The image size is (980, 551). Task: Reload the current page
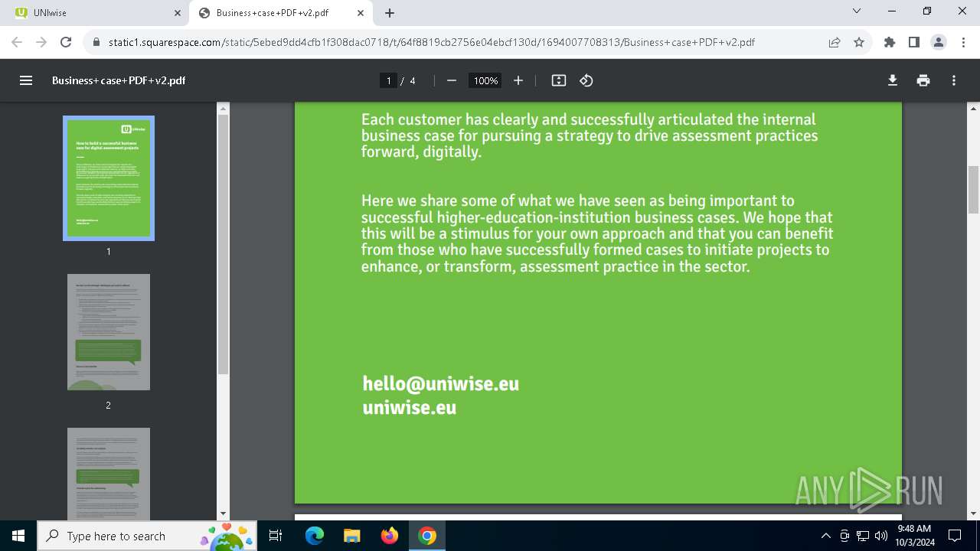tap(66, 42)
